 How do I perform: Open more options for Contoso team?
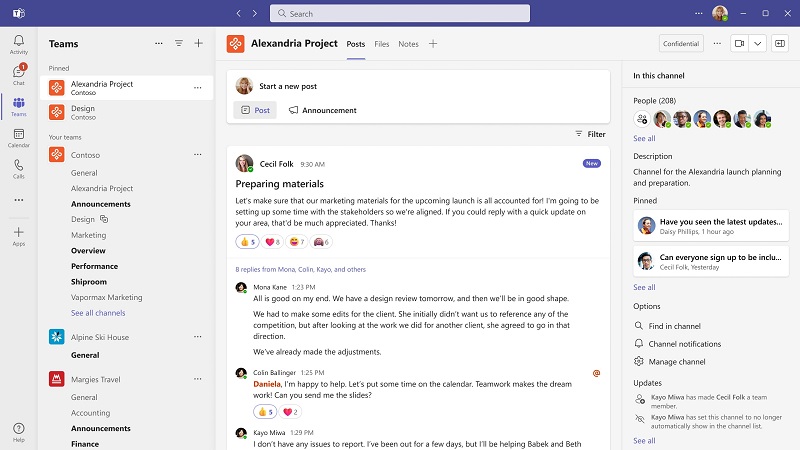point(197,155)
